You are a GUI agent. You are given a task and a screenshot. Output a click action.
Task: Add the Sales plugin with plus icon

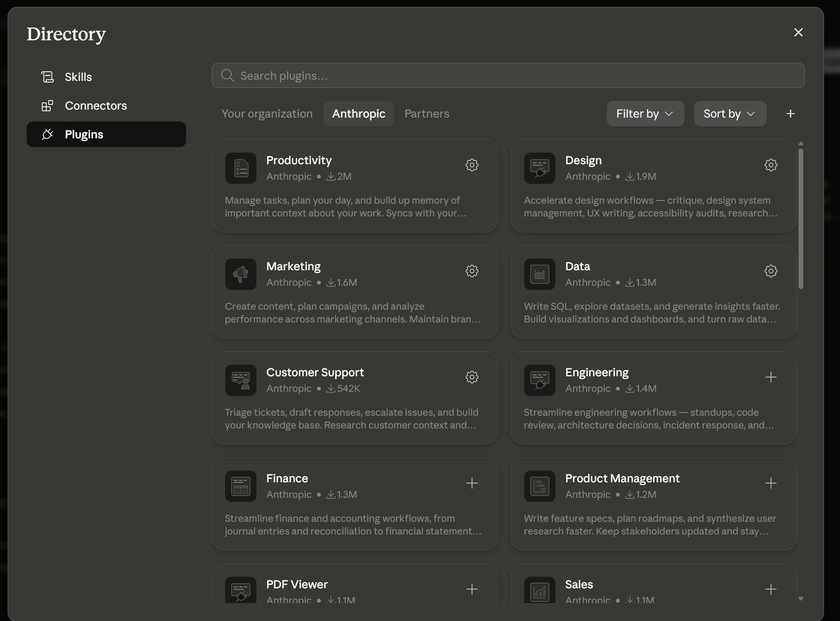coord(771,589)
